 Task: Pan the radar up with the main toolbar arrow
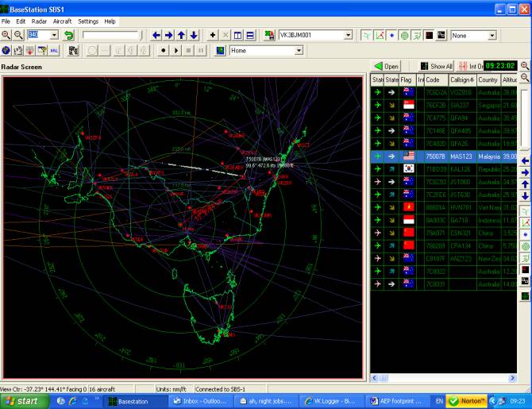(x=181, y=35)
